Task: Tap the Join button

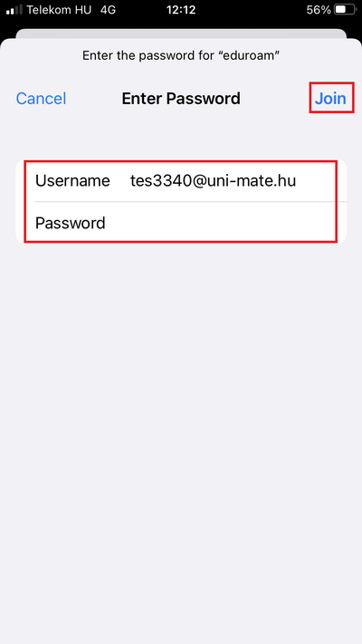Action: point(330,99)
